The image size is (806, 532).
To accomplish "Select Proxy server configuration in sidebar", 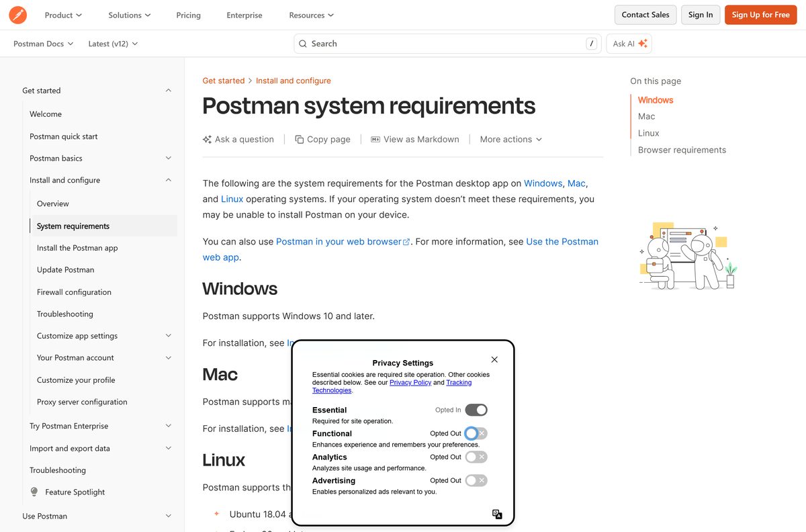I will [82, 402].
